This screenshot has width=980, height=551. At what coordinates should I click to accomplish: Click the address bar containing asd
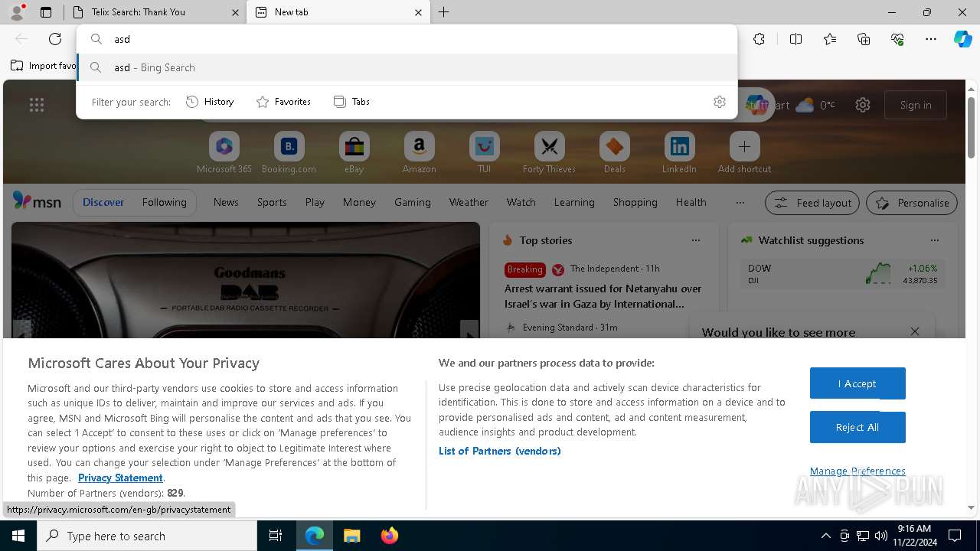pyautogui.click(x=407, y=39)
